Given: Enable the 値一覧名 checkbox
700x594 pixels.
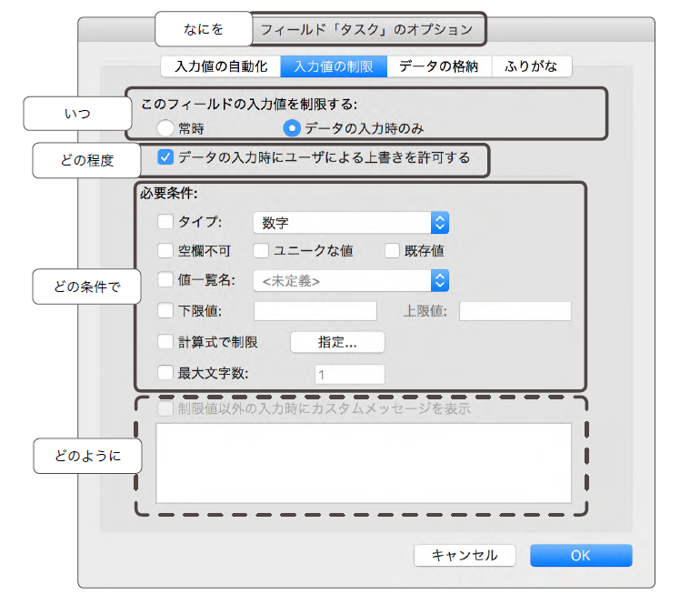Looking at the screenshot, I should [165, 280].
